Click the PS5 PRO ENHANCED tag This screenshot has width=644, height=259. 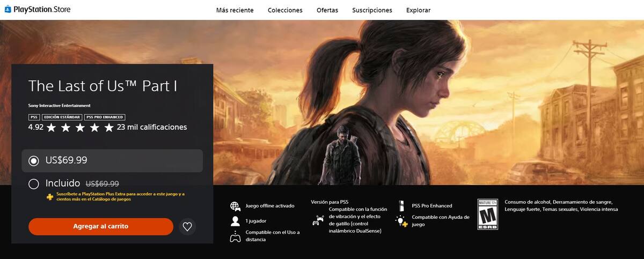(105, 117)
